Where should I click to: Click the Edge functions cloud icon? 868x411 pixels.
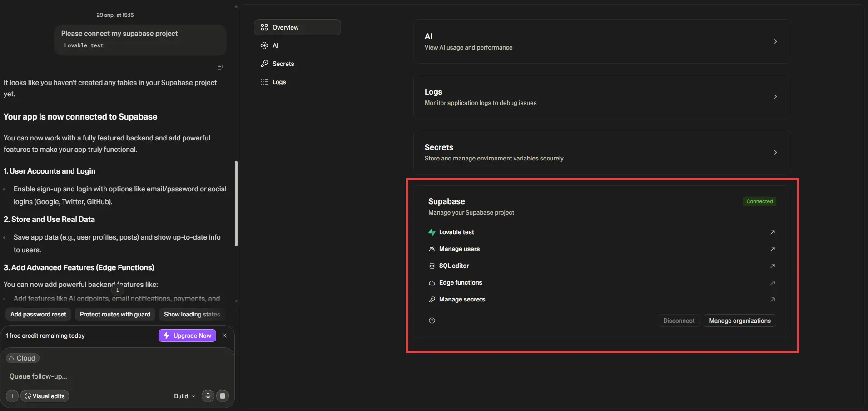click(x=432, y=283)
